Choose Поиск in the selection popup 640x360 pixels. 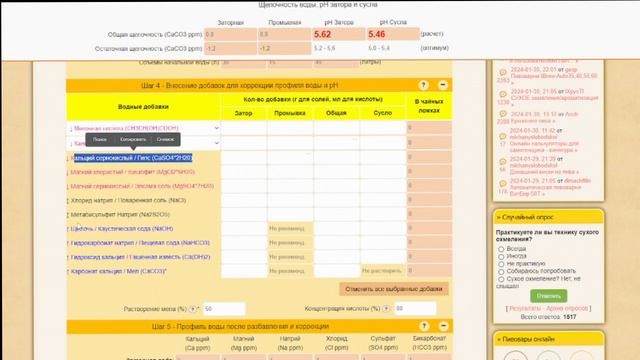100,140
